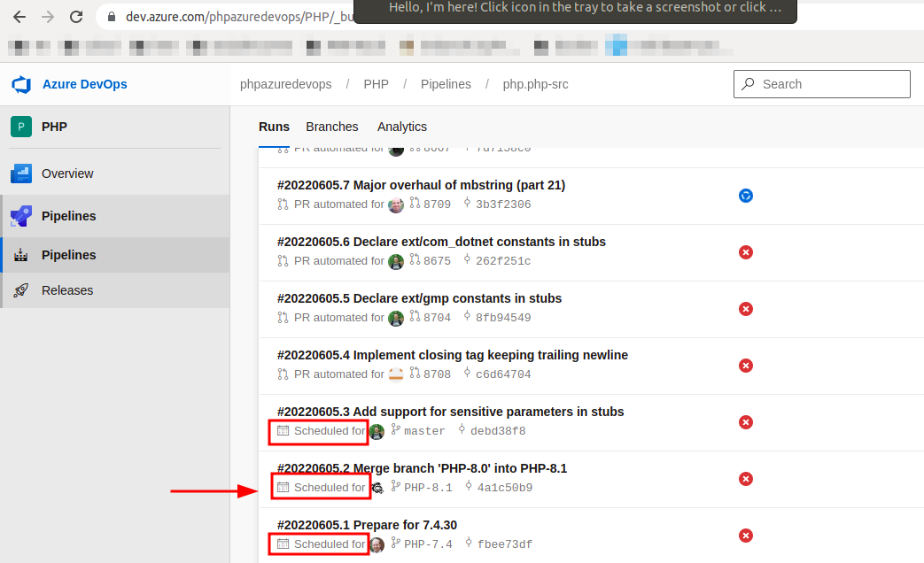Open run #20220605.6 Declare ext/com_dotnet constants
The image size is (924, 563).
coord(441,242)
